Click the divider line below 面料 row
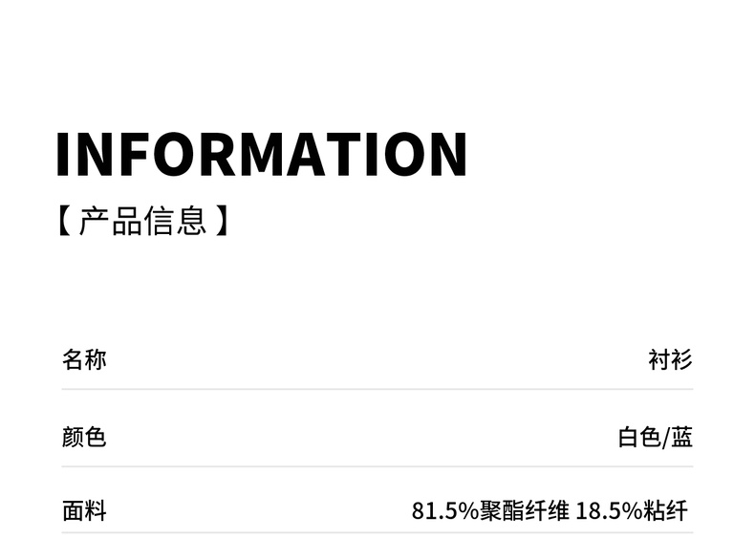 click(x=377, y=533)
